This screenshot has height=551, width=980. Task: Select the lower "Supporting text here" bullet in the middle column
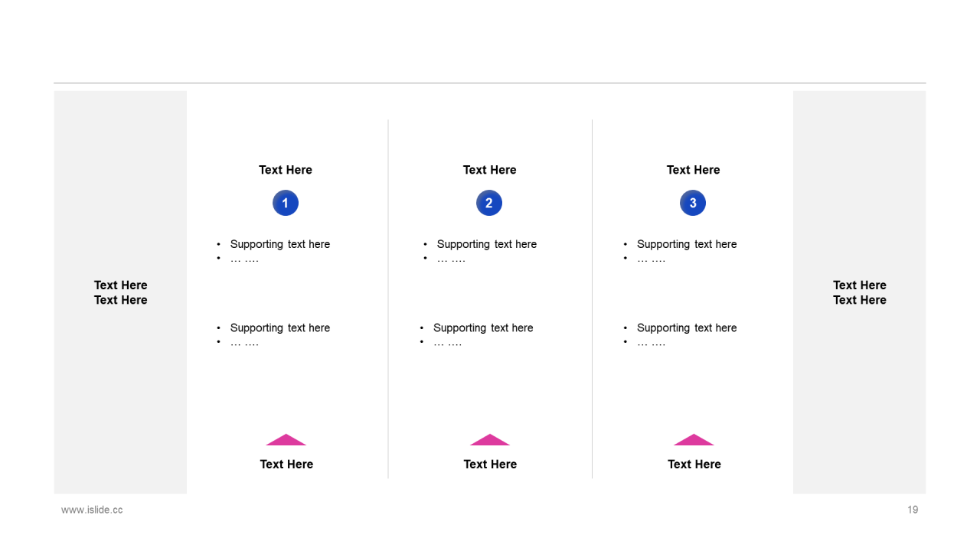(x=483, y=328)
